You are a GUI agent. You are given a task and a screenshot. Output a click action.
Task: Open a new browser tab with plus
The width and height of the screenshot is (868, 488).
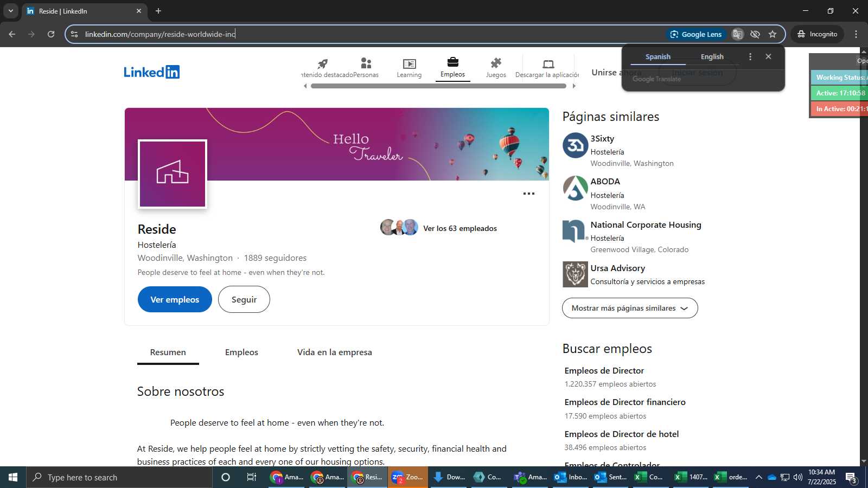[158, 11]
